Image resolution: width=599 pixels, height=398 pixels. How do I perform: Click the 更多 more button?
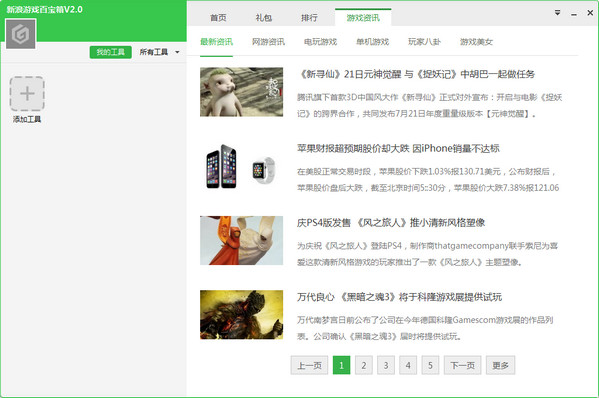point(500,365)
